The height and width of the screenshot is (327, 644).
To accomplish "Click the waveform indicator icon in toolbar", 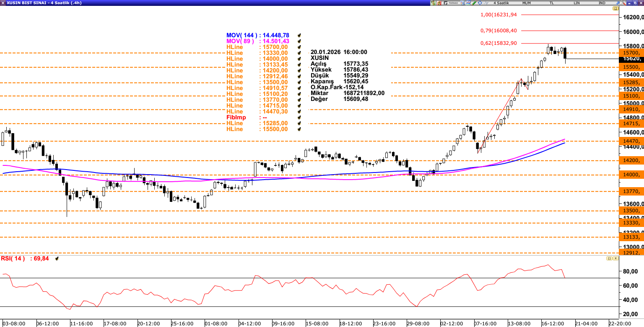I will (x=486, y=3).
